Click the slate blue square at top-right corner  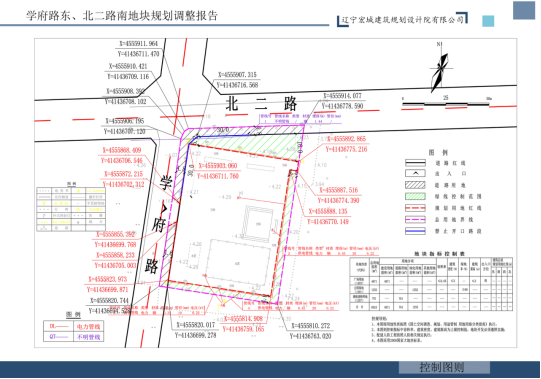(x=524, y=10)
